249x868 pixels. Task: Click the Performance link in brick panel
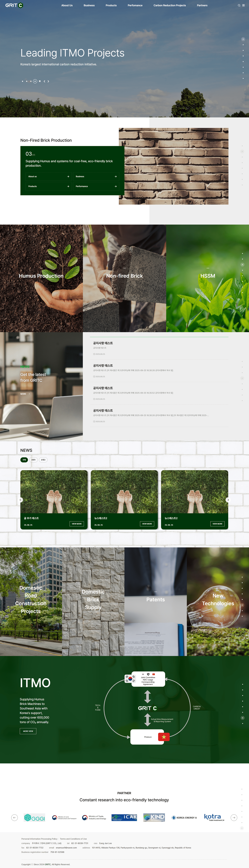[96, 186]
